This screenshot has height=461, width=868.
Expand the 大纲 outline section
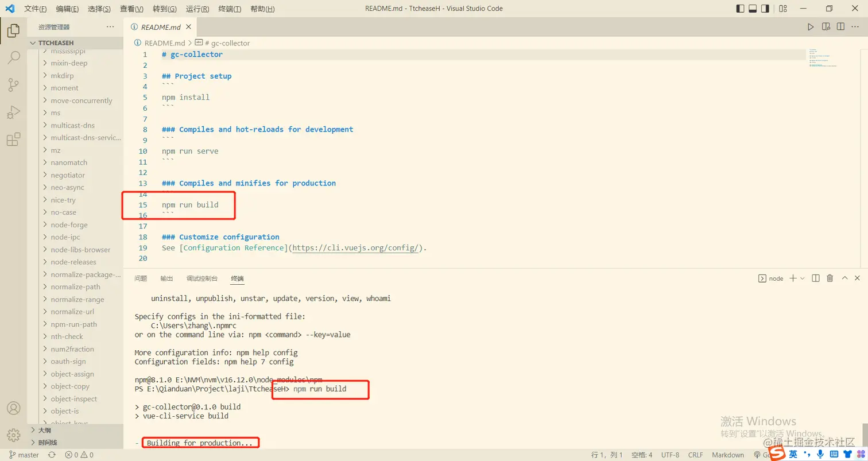click(x=75, y=430)
